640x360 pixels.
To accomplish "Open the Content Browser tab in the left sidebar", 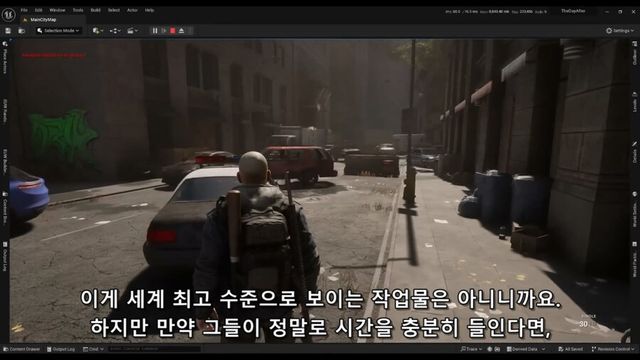I will coord(5,208).
